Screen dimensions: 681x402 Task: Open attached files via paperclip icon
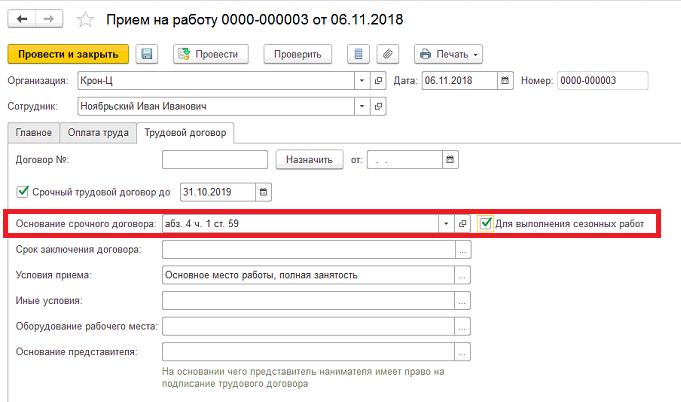coord(388,54)
